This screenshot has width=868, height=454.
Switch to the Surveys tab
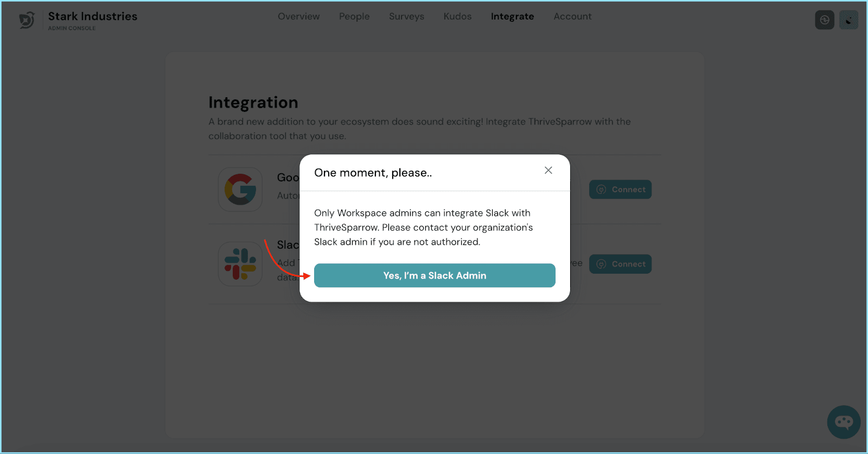[406, 16]
